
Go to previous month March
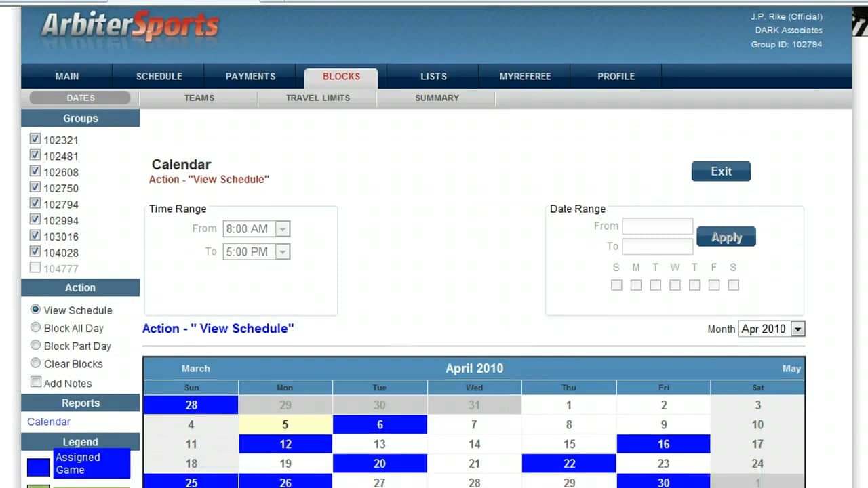[196, 369]
